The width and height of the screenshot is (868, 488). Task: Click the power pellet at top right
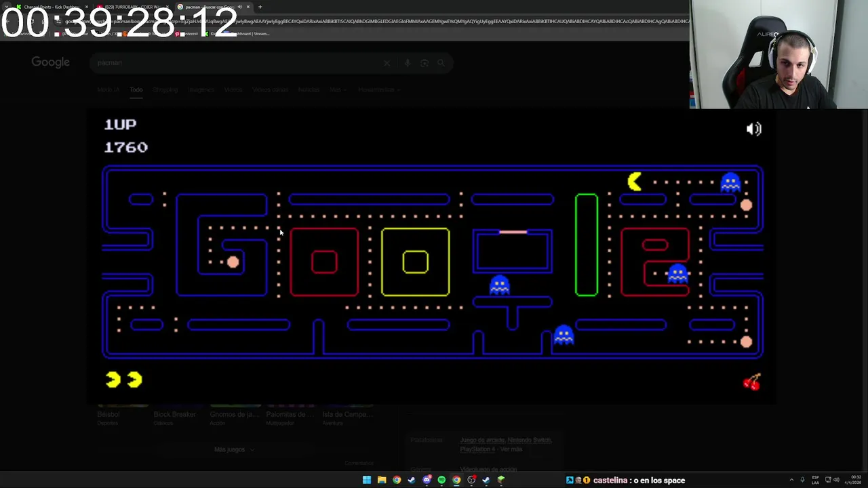coord(746,205)
